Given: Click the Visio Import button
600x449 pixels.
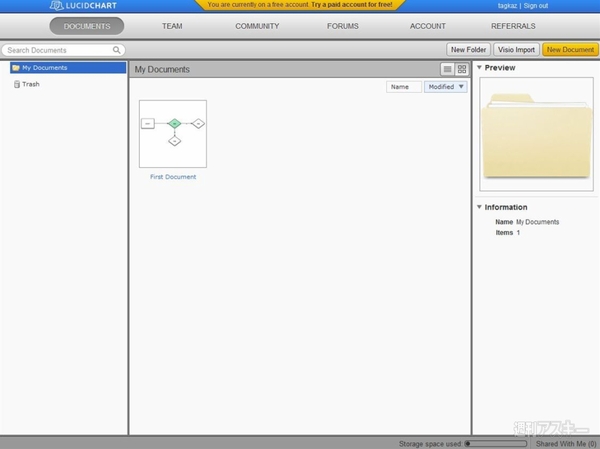Looking at the screenshot, I should [x=516, y=50].
